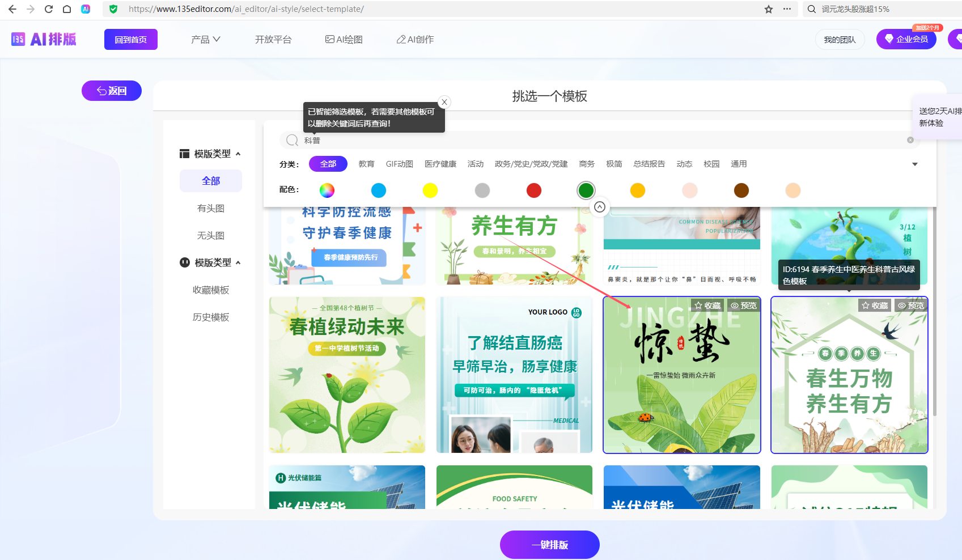Filter by 政务/党史/党政/党建 category
This screenshot has width=962, height=560.
tap(531, 164)
